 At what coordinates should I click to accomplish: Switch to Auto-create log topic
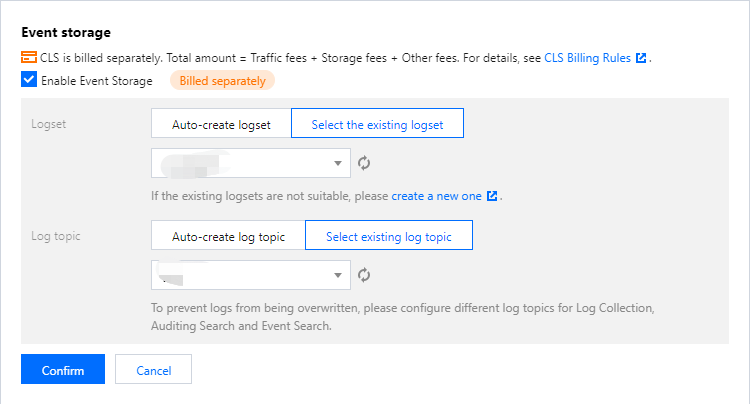pos(228,237)
